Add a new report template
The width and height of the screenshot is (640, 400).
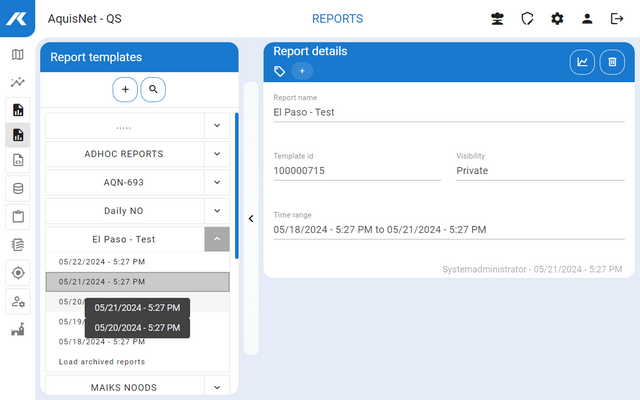tap(125, 89)
